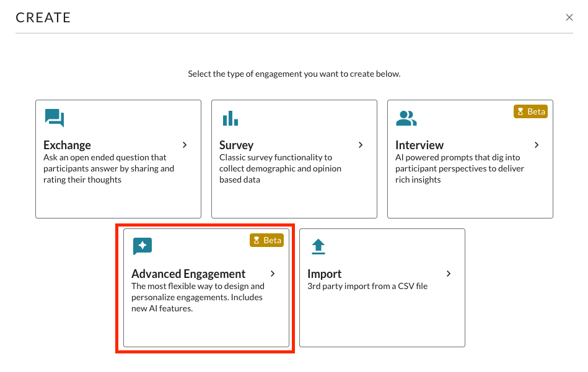
Task: Click the Exchange chat bubbles icon
Action: (x=55, y=118)
